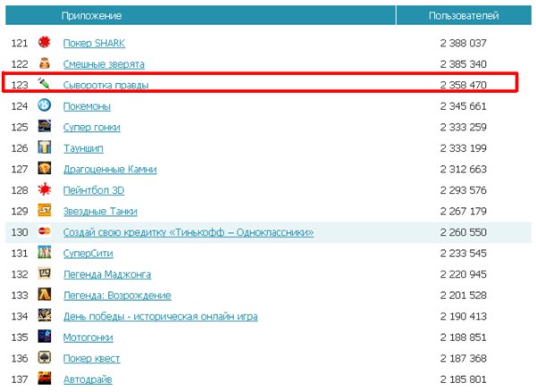Click the Тинькофф MasterCard logo icon

point(45,231)
